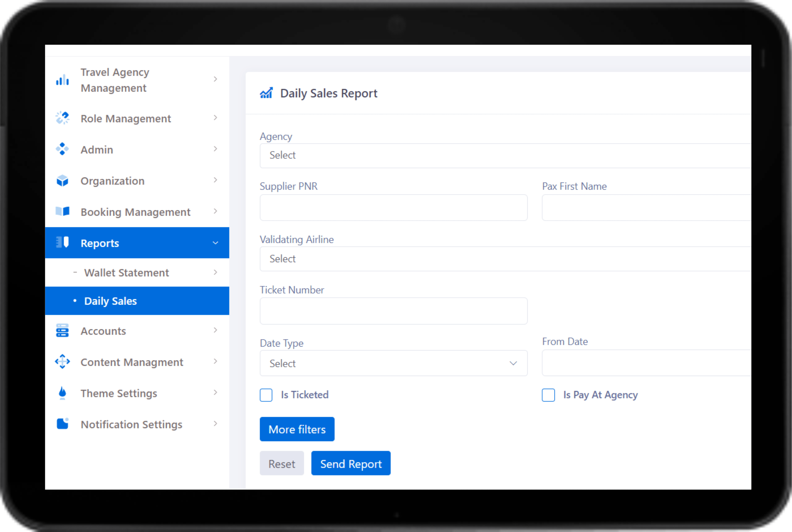Click the Reports bookmark icon
This screenshot has width=792, height=532.
point(63,243)
